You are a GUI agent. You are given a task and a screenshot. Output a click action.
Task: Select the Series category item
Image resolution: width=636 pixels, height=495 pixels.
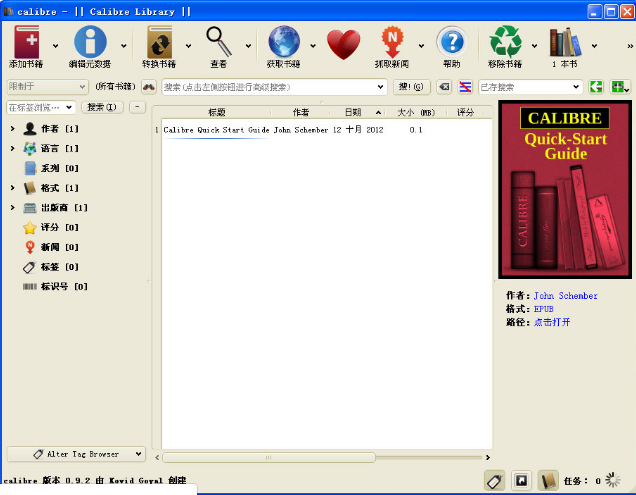point(51,168)
